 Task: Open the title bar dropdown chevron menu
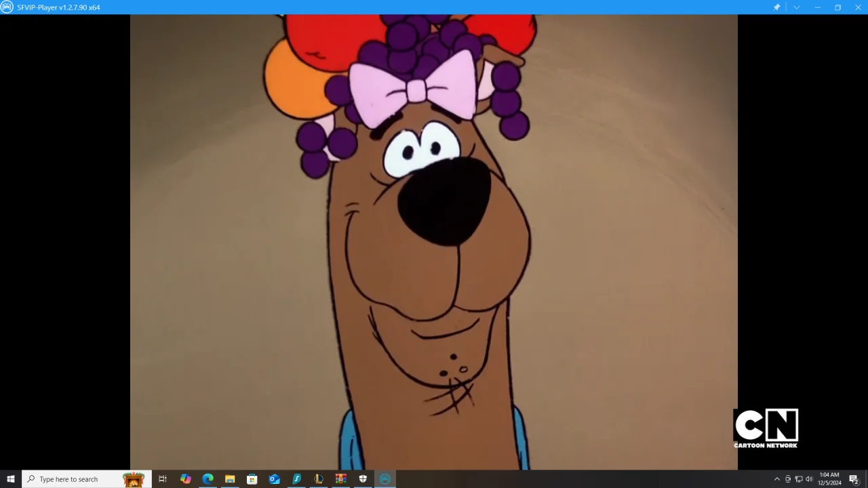tap(797, 7)
